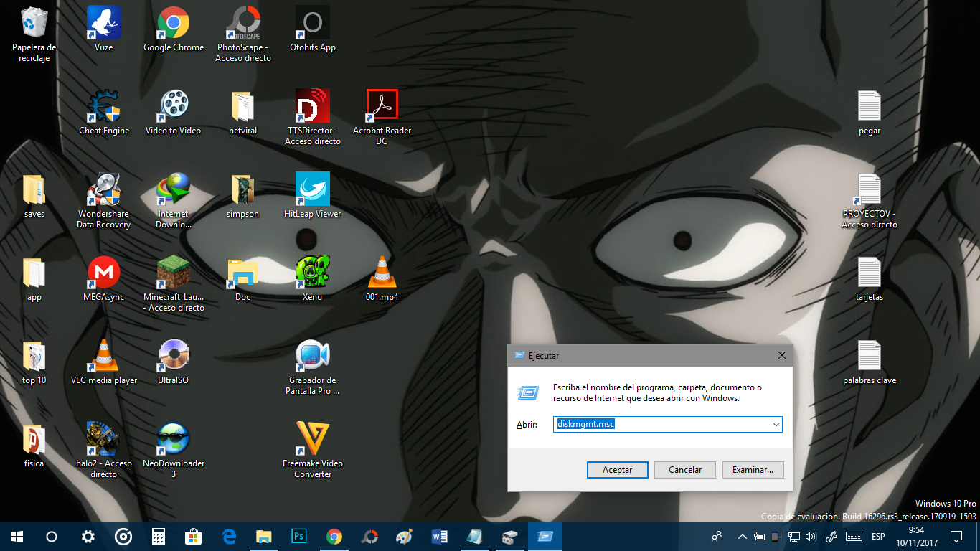
Task: Open Word from the taskbar
Action: click(x=440, y=536)
